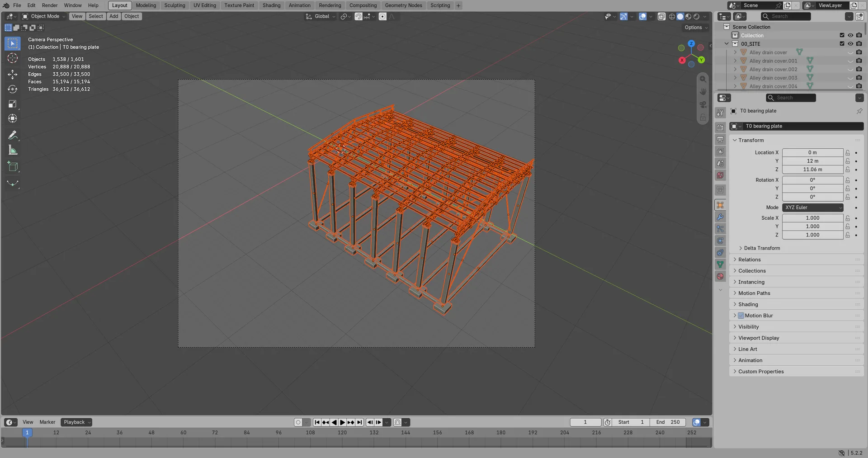This screenshot has width=868, height=458.
Task: Toggle the Motion Blur checkbox
Action: click(x=741, y=316)
